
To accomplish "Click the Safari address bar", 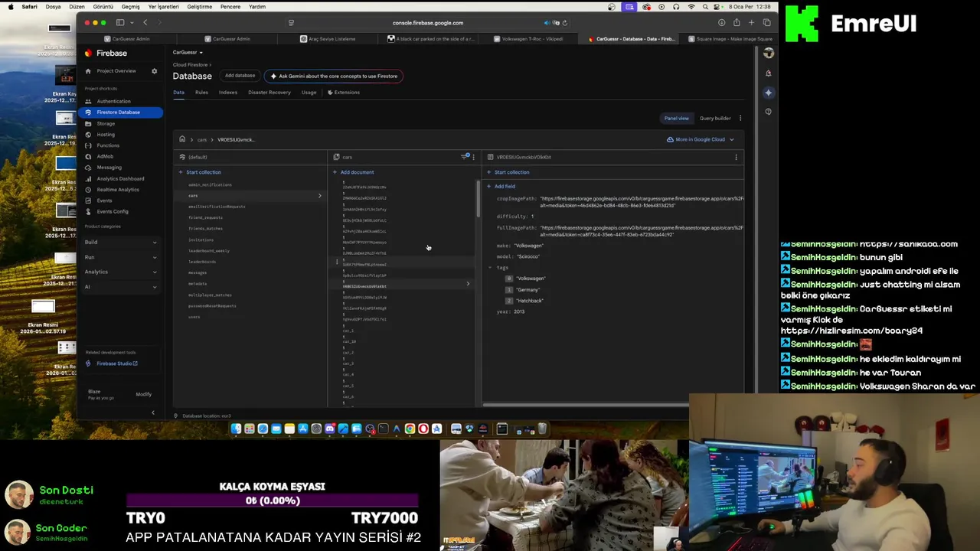I will coord(427,23).
